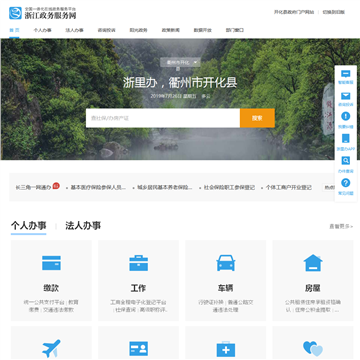The width and height of the screenshot is (360, 360).
Task: Click the medical kit icon
Action: (x=226, y=349)
